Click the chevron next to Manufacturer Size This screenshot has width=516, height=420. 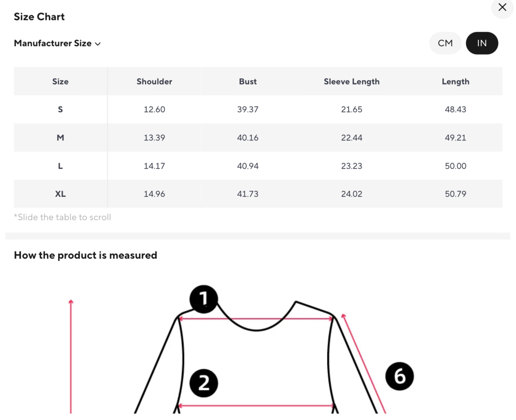[98, 44]
